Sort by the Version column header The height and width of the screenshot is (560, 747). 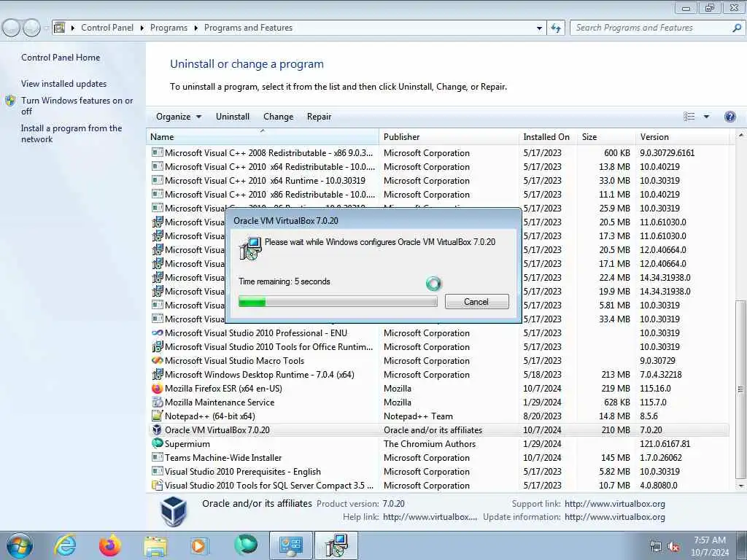[x=683, y=136]
